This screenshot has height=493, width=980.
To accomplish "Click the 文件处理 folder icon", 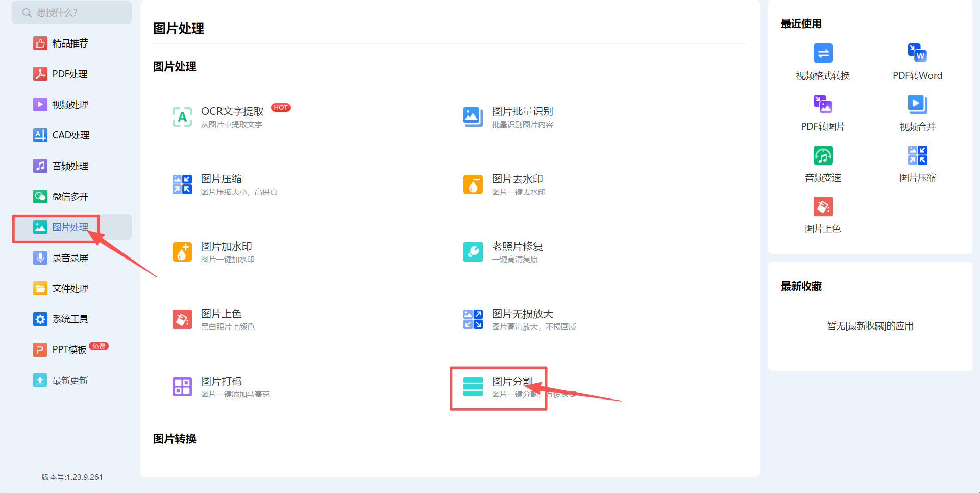I will 40,289.
